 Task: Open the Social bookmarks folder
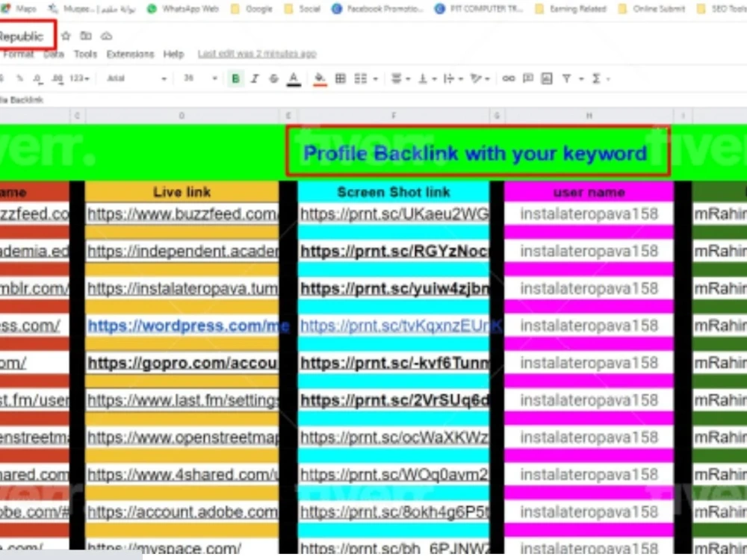click(302, 8)
